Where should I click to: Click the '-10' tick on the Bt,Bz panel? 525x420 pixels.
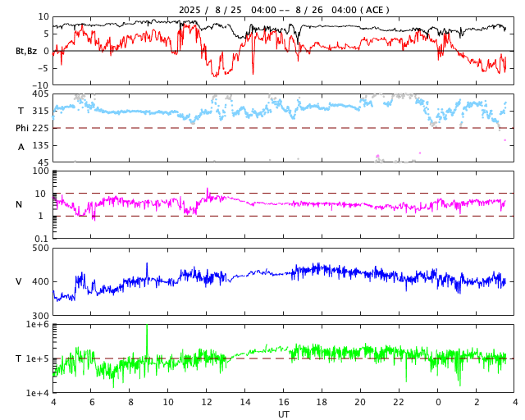(42, 85)
